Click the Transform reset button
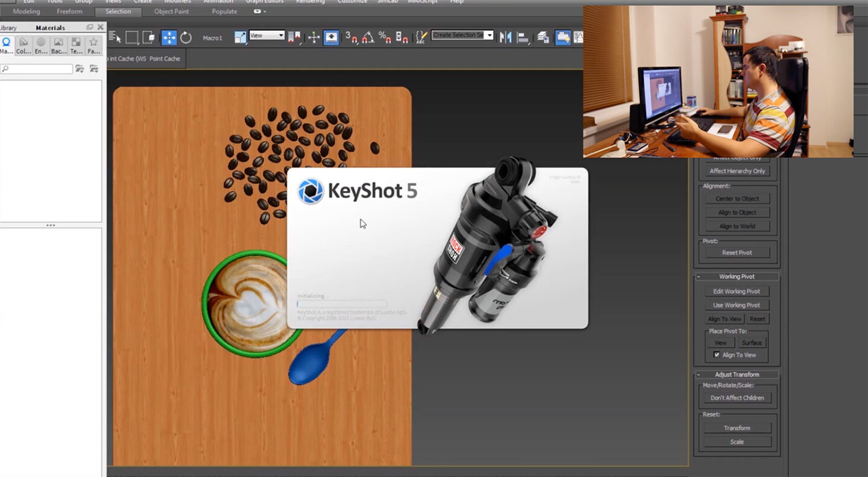Screen dimensions: 868x477 tap(737, 428)
